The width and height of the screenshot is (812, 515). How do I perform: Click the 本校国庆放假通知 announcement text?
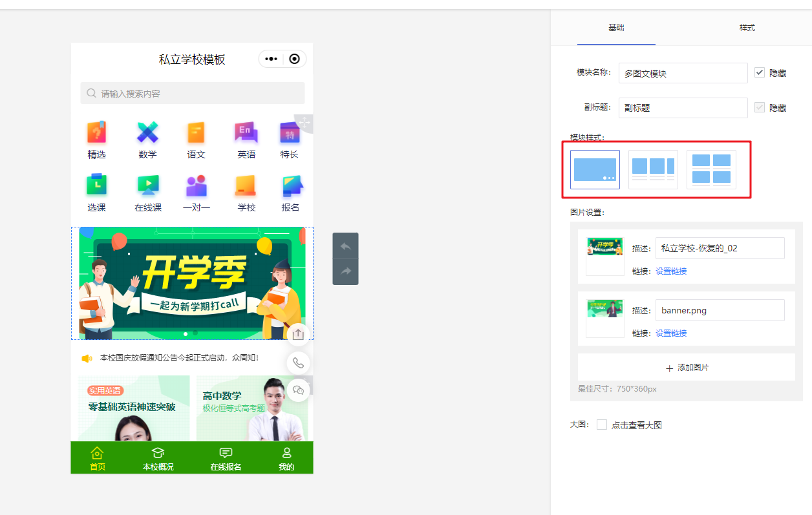click(179, 358)
